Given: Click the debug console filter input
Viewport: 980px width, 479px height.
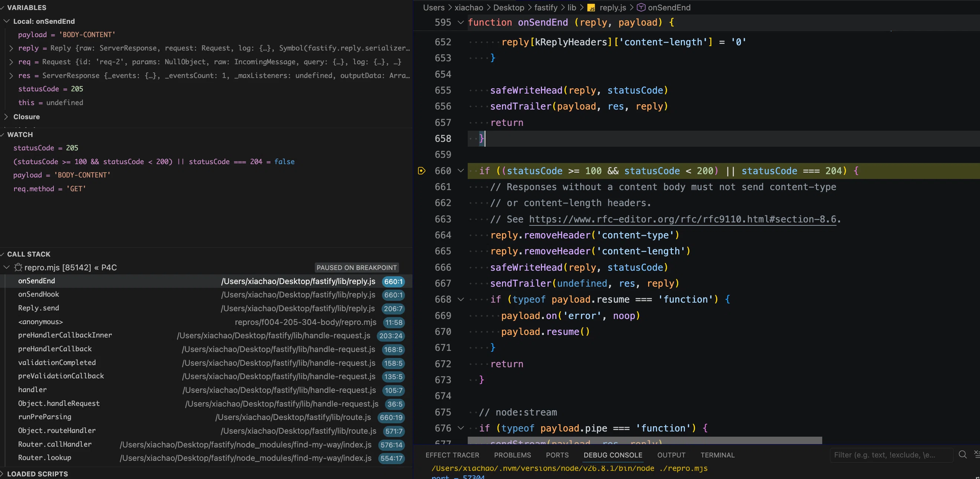Looking at the screenshot, I should tap(891, 454).
